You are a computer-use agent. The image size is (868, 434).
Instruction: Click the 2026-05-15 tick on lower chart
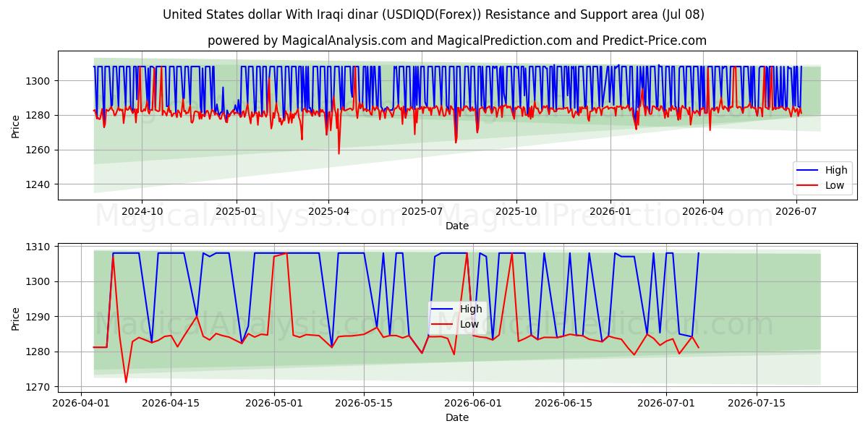pos(365,404)
